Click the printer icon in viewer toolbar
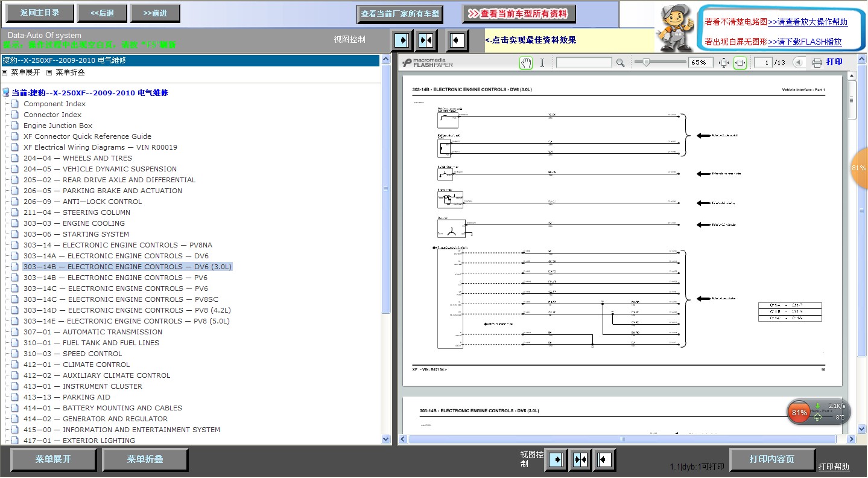 pyautogui.click(x=817, y=63)
